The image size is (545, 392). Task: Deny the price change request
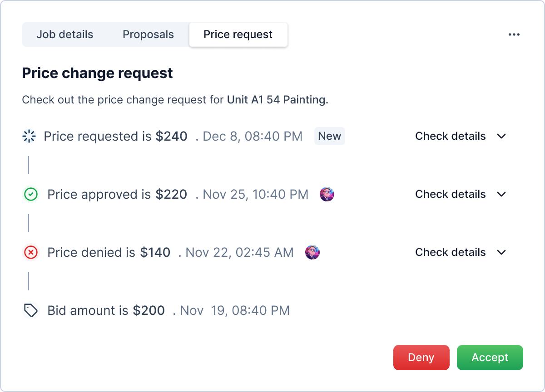click(421, 358)
